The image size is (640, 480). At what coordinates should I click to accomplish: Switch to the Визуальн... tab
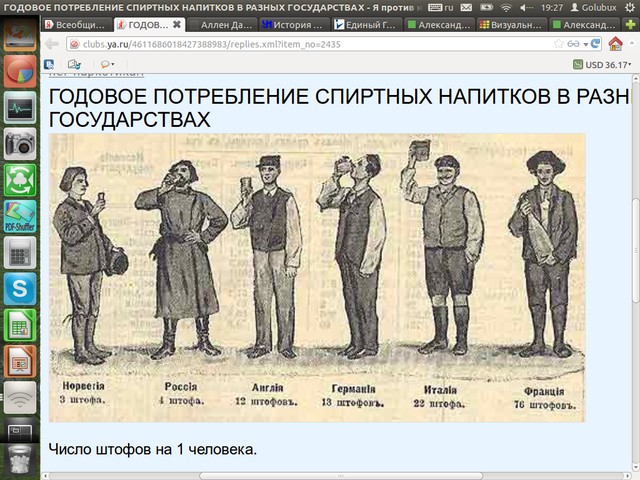512,25
